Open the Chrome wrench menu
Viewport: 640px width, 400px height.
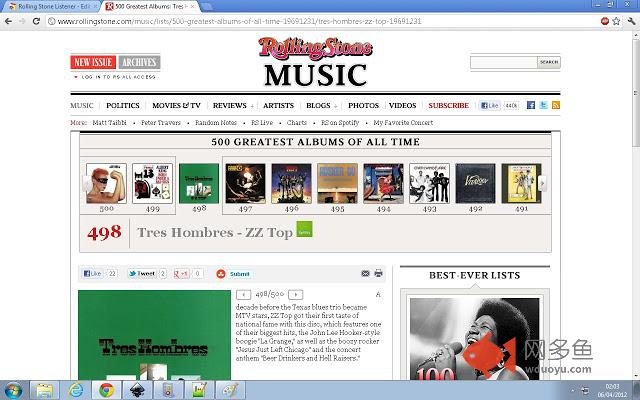(x=631, y=21)
